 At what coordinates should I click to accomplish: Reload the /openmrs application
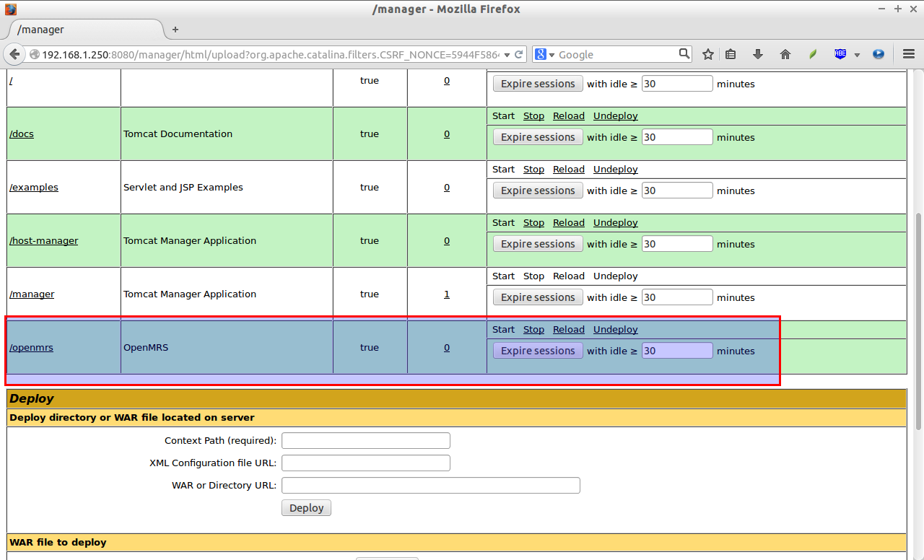(x=569, y=330)
